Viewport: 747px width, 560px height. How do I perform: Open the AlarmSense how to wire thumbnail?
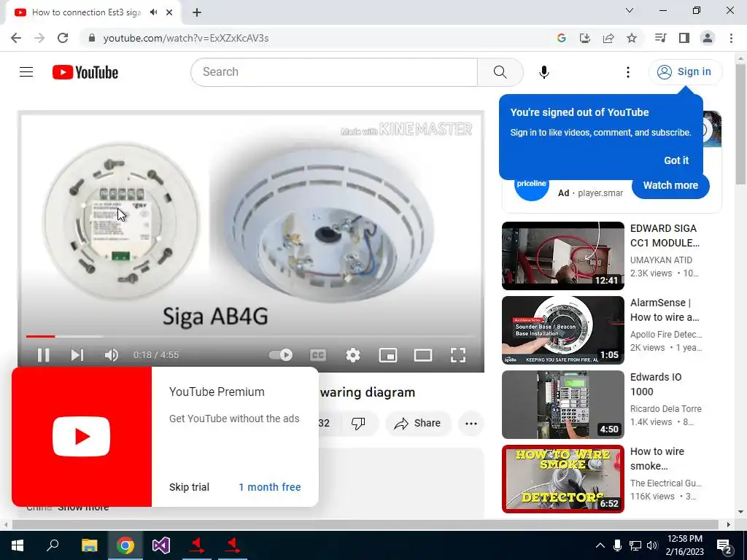[562, 330]
